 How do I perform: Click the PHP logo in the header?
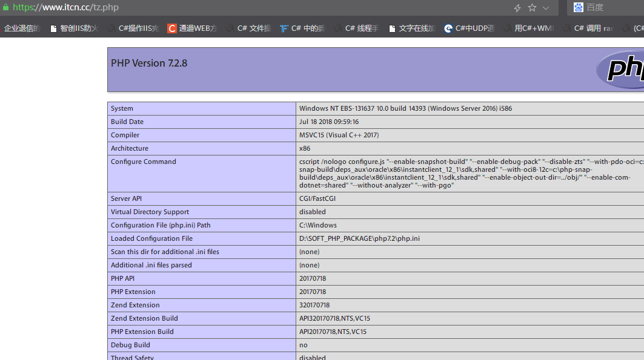coord(621,68)
